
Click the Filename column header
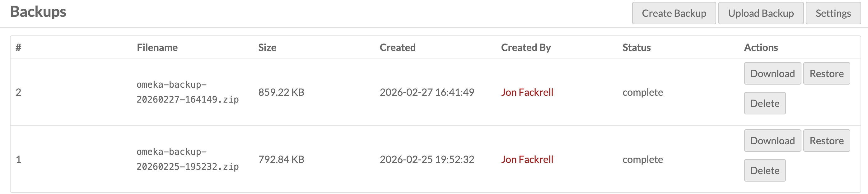click(x=157, y=48)
